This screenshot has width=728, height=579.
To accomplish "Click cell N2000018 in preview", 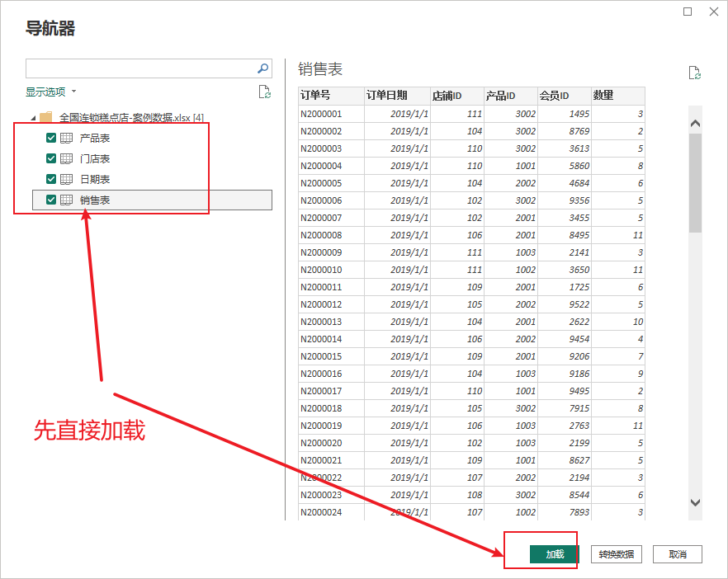I will 331,408.
